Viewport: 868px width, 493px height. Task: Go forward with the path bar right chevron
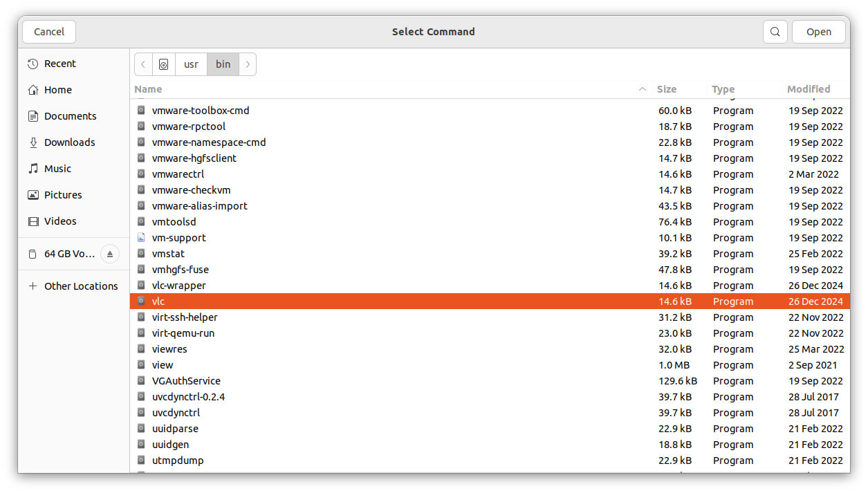pos(248,64)
